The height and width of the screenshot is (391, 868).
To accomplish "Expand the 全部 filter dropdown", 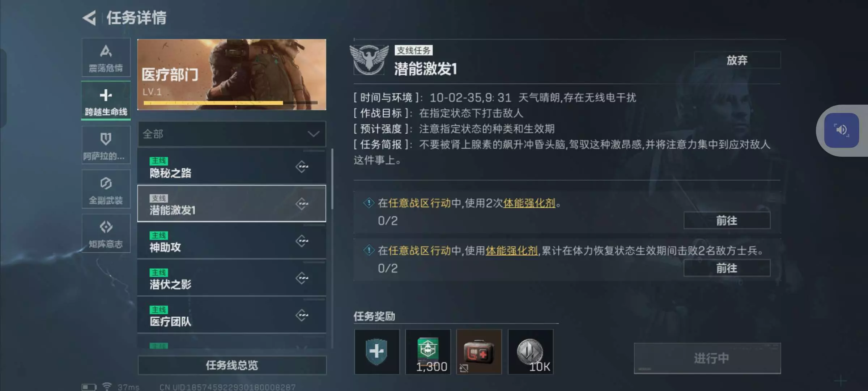I will coord(232,134).
